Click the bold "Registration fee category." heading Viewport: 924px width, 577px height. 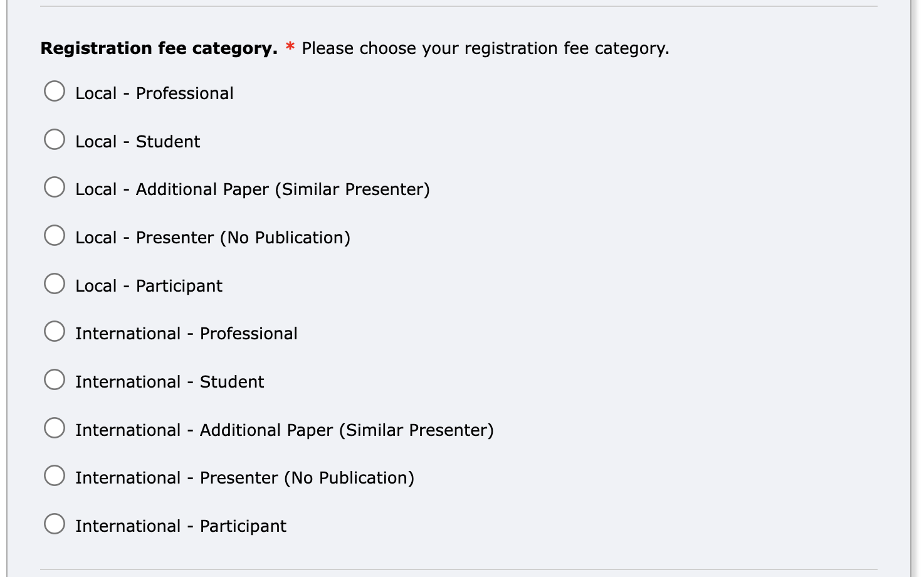(159, 49)
